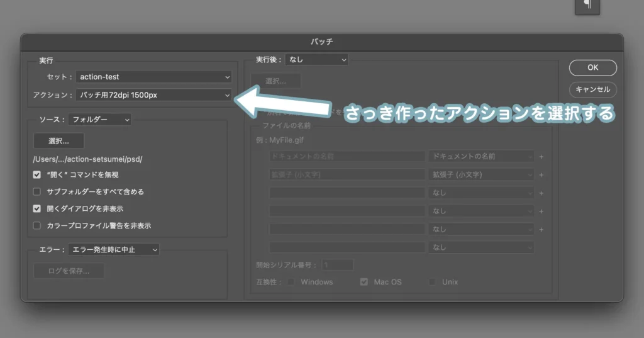Click the plus sign beside ドキュメントの名前 dropdown
644x338 pixels.
coord(541,157)
